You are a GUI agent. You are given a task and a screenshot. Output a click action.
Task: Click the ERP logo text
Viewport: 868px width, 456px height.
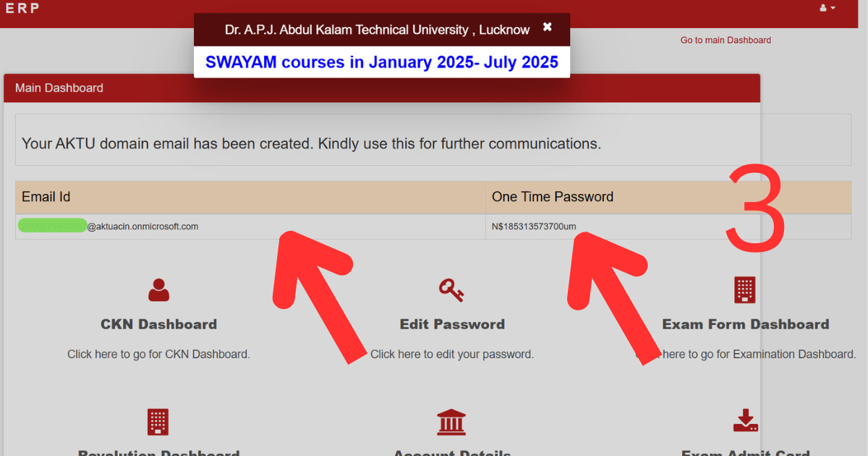pos(22,8)
